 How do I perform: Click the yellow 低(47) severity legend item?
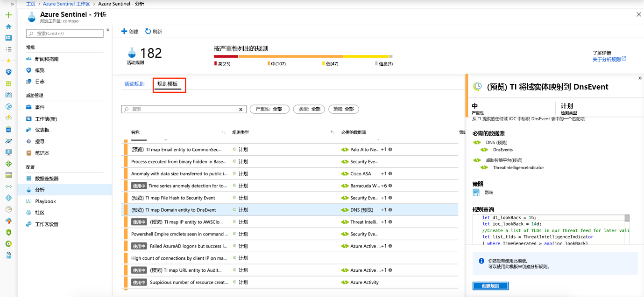click(330, 64)
